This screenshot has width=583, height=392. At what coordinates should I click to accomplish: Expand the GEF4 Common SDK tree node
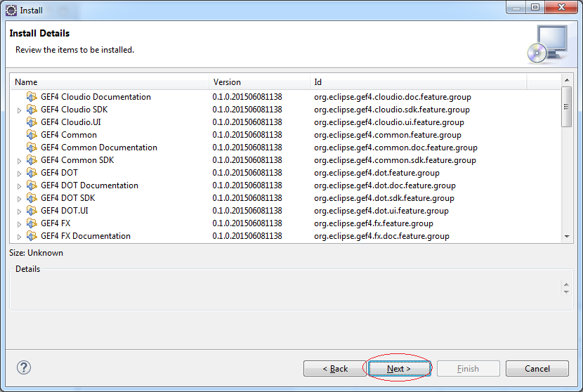point(20,161)
